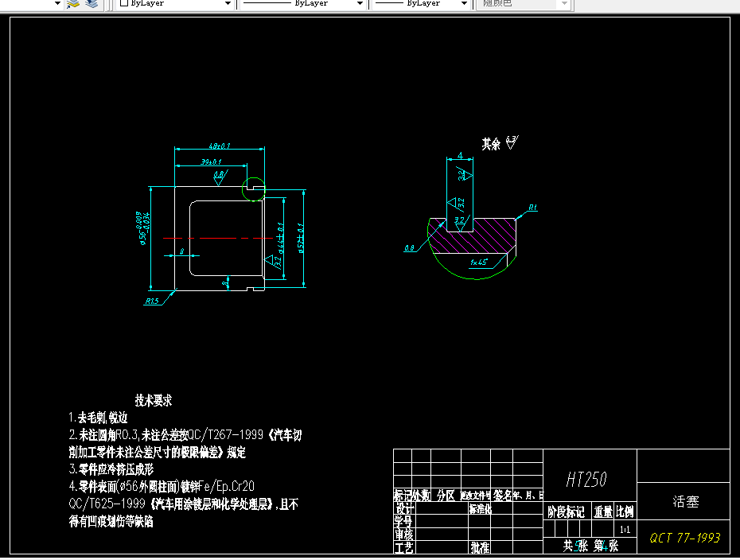
Task: Click the 阶段标记 cell in title block
Action: tap(566, 512)
